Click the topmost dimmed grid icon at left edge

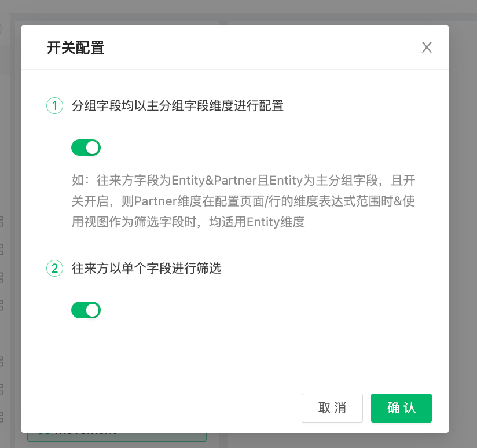tap(1, 222)
